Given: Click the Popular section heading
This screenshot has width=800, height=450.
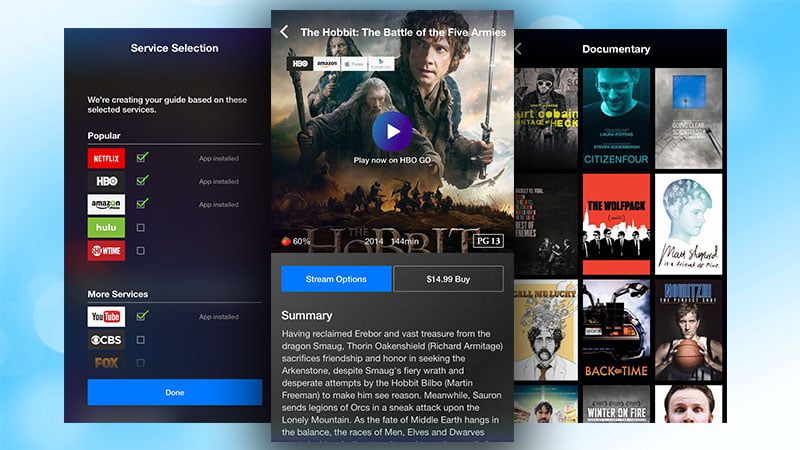Looking at the screenshot, I should click(104, 136).
